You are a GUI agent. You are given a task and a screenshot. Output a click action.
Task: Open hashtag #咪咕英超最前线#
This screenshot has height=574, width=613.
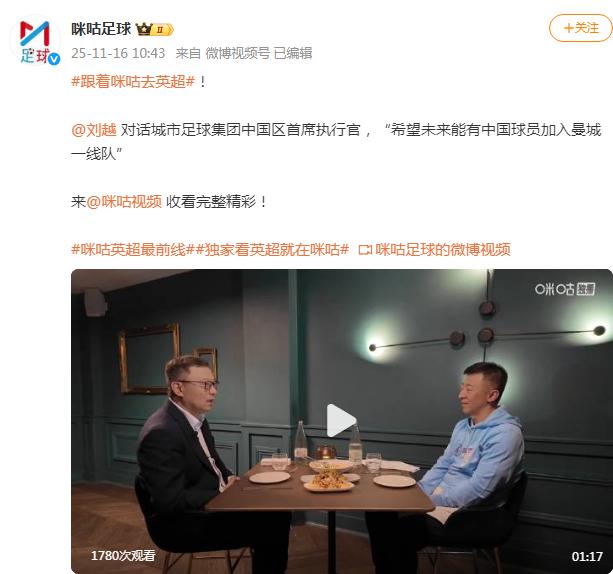[133, 249]
